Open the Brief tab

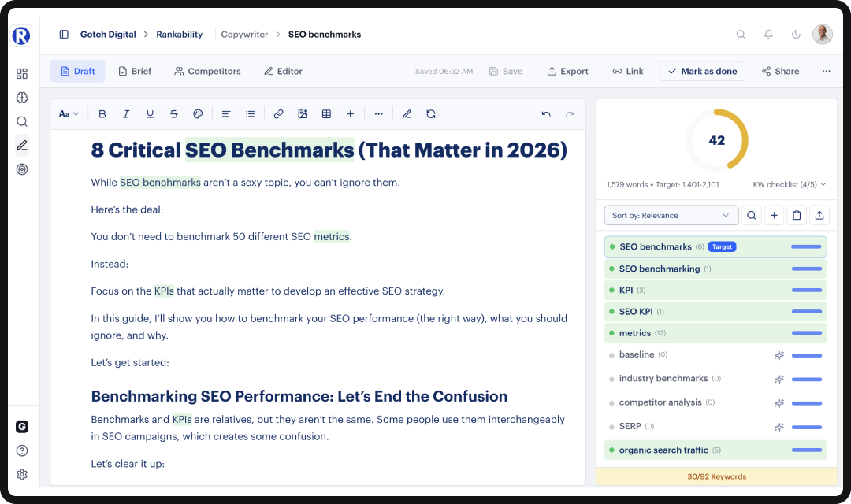[134, 71]
